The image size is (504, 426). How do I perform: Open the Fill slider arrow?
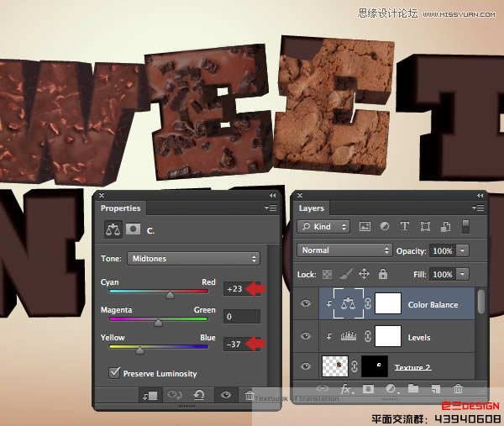coord(463,274)
